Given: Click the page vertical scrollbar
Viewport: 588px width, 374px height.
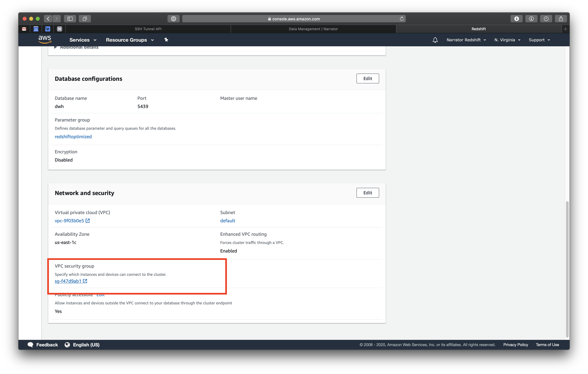Looking at the screenshot, I should (567, 269).
